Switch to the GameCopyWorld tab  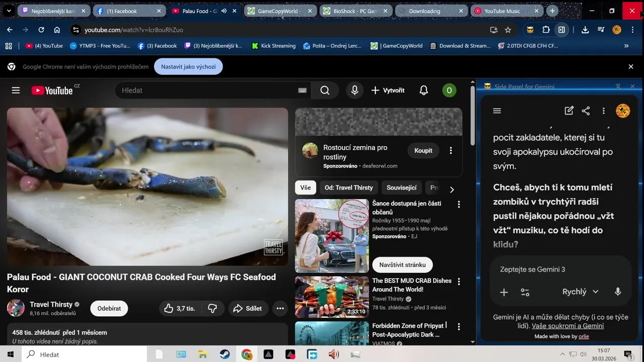click(280, 11)
